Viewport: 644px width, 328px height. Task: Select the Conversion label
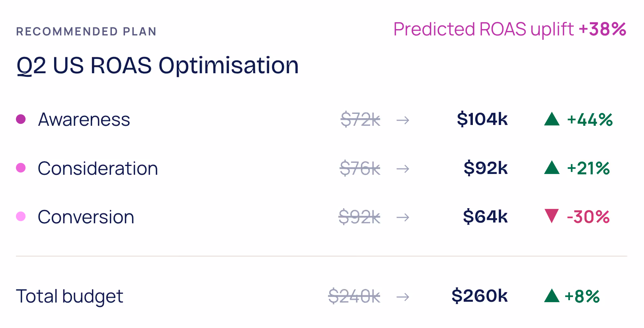[x=86, y=217]
